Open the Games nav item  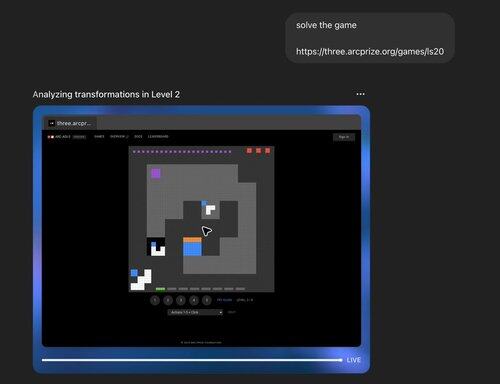point(99,137)
